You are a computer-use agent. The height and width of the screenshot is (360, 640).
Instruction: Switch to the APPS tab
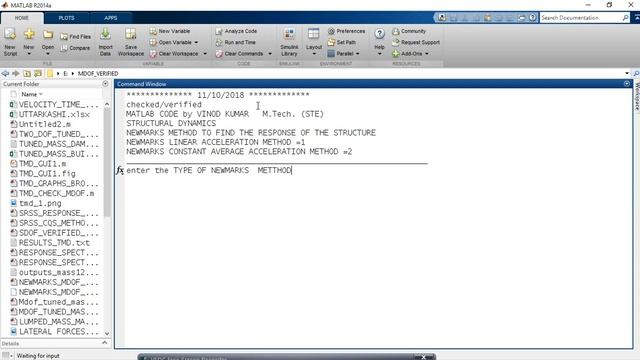111,18
